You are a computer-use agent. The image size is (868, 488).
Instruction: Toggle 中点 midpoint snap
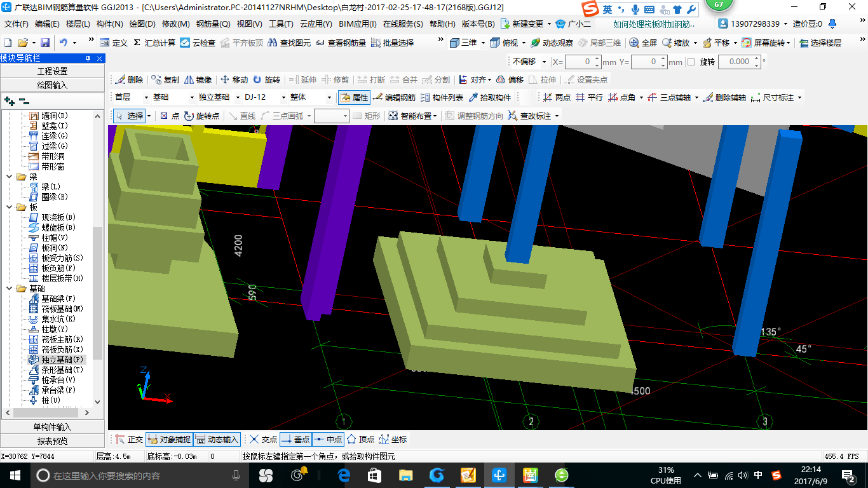(328, 439)
